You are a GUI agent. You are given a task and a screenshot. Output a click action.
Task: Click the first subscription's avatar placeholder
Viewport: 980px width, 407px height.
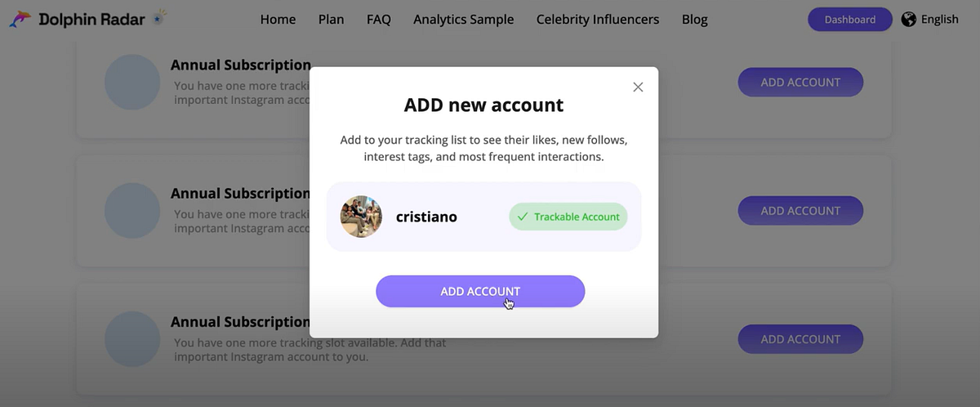tap(132, 83)
